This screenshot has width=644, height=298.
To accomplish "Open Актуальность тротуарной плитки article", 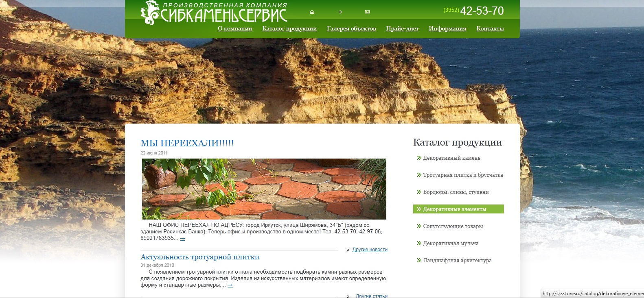I will tap(200, 257).
